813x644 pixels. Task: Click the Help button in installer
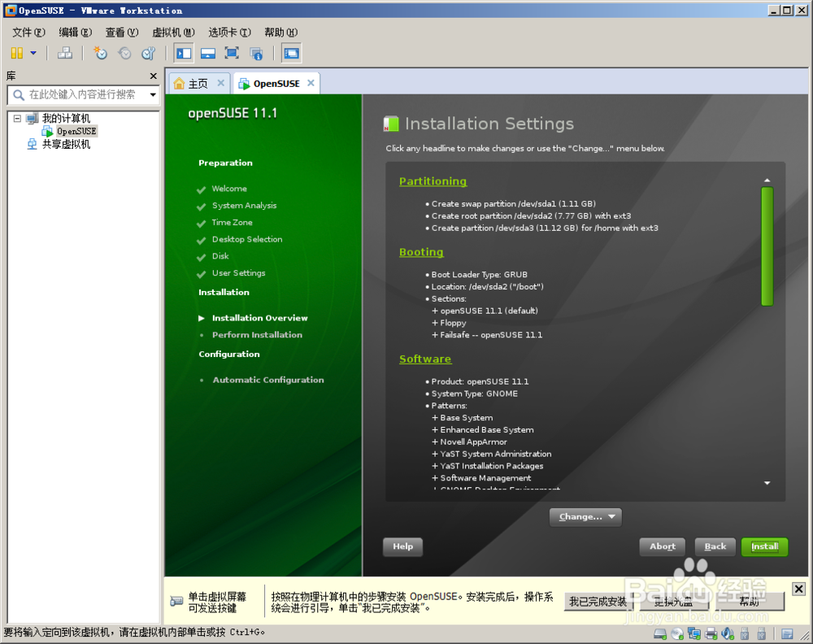click(x=403, y=546)
